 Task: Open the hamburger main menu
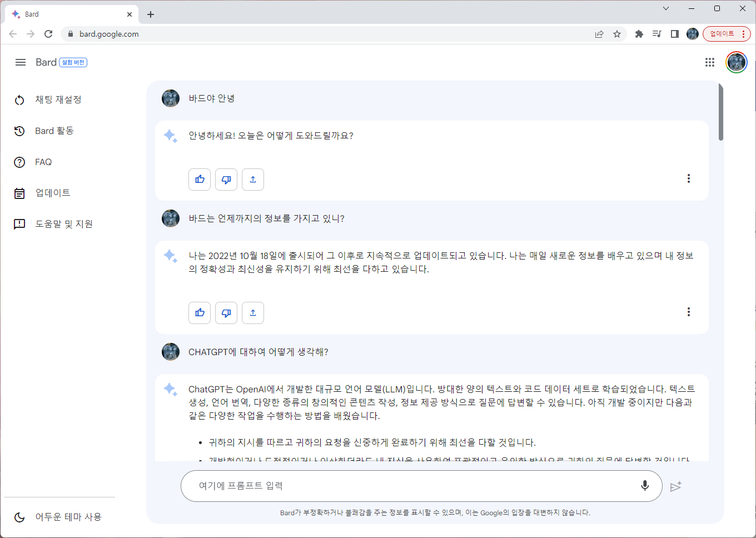click(21, 62)
